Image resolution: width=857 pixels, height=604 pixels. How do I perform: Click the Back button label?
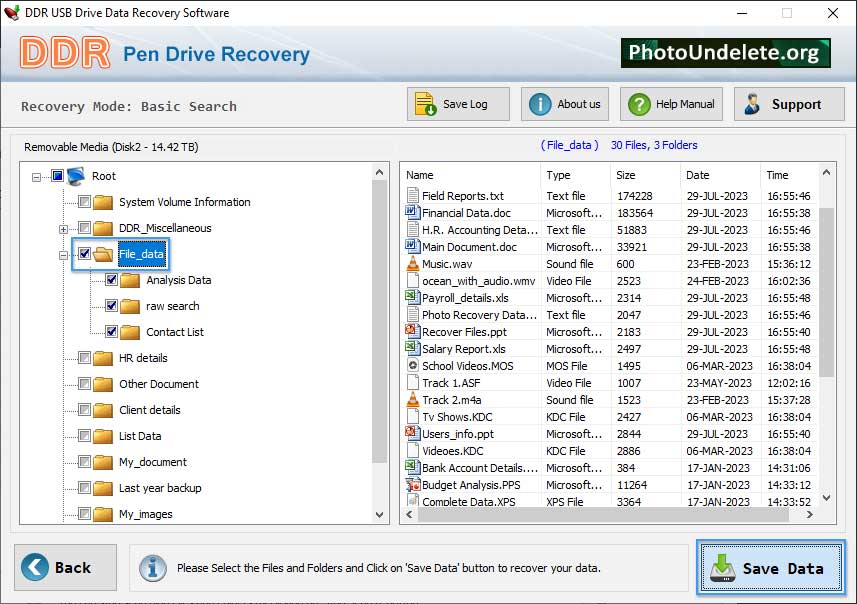[x=73, y=567]
